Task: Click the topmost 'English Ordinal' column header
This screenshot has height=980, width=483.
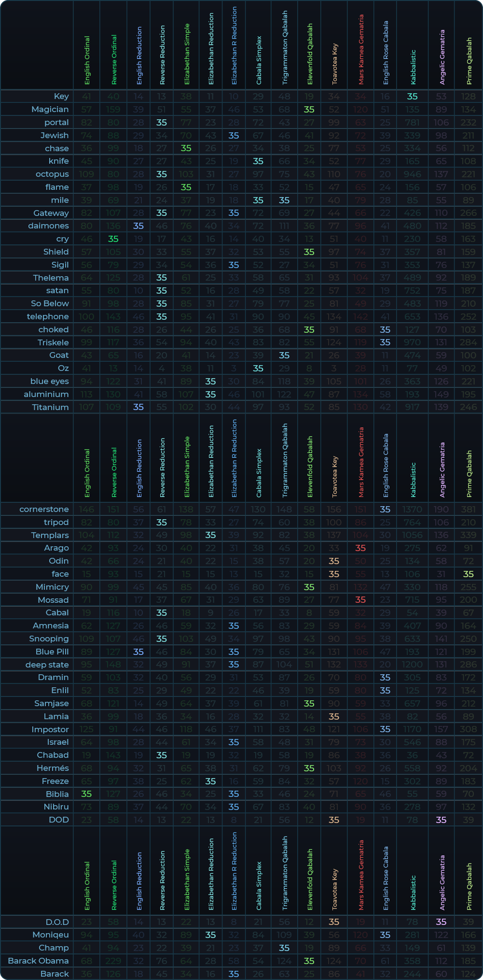Action: point(87,60)
